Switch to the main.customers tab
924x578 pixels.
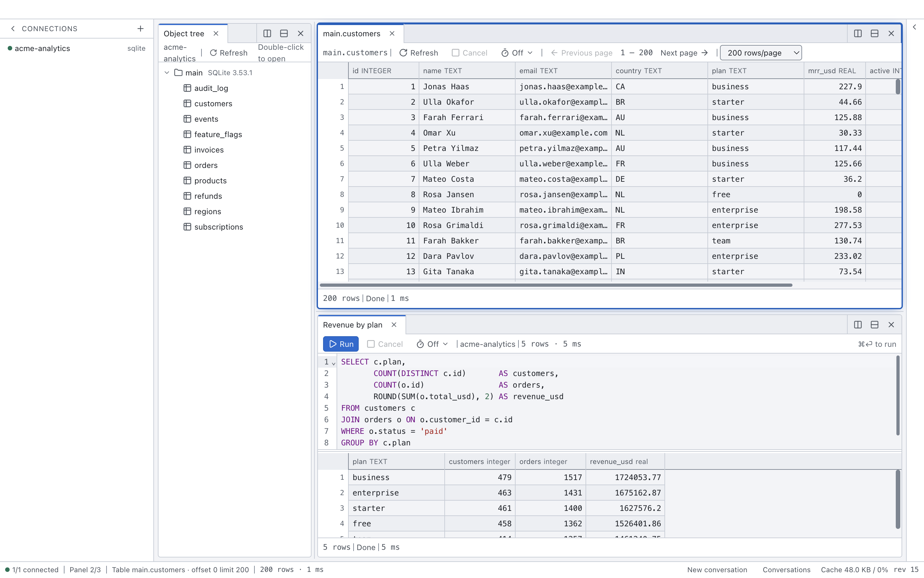tap(352, 34)
